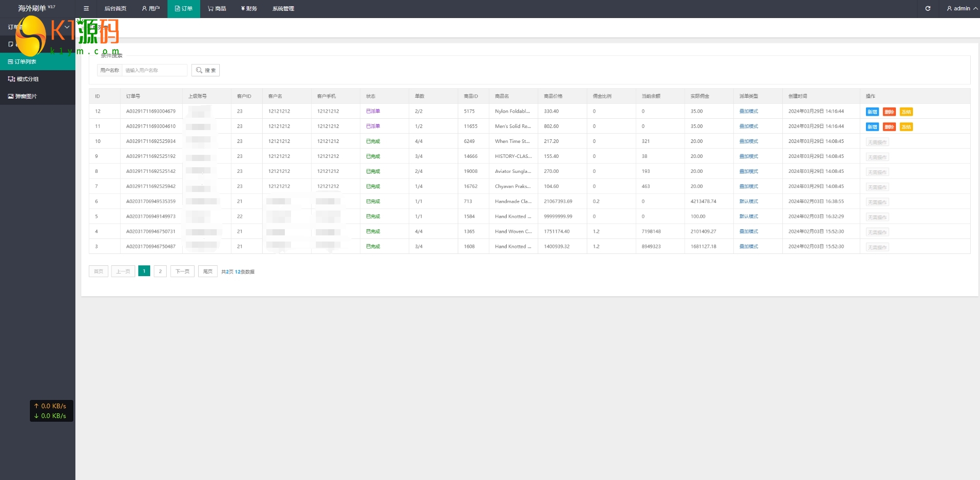Open the 系统管理 top menu
The image size is (980, 480).
coord(283,9)
